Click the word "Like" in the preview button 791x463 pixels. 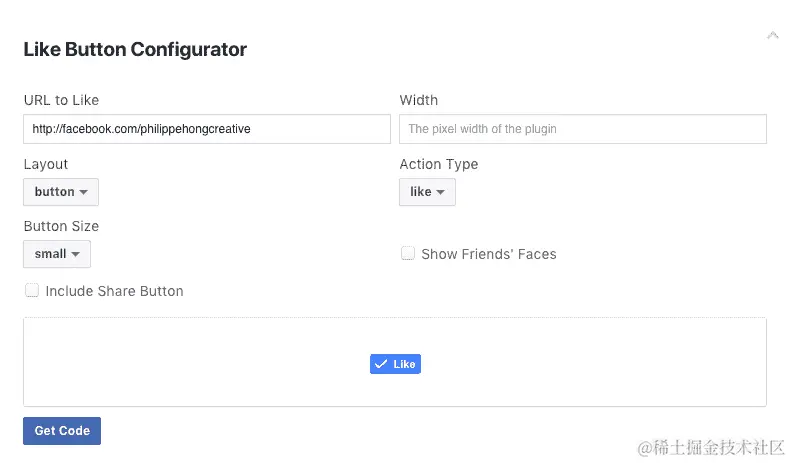(x=404, y=364)
